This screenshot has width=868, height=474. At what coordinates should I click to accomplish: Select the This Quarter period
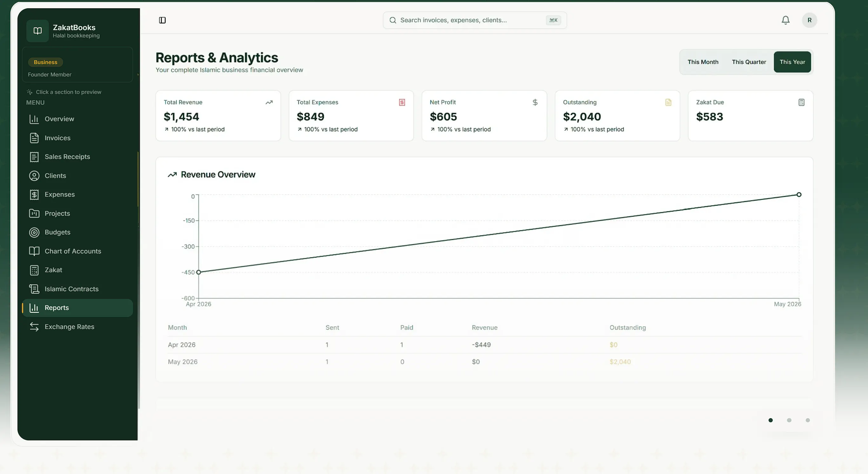pyautogui.click(x=749, y=62)
